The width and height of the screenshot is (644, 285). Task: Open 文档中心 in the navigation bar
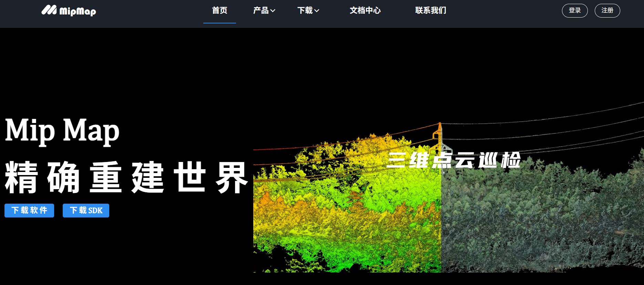365,11
